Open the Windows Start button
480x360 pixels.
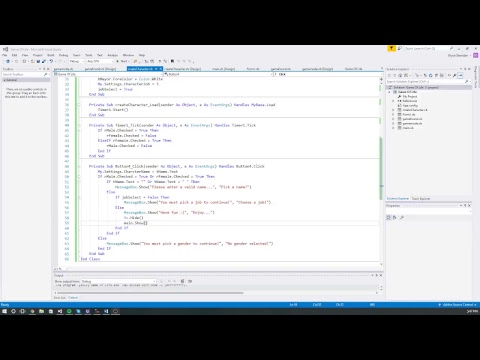coord(4,311)
